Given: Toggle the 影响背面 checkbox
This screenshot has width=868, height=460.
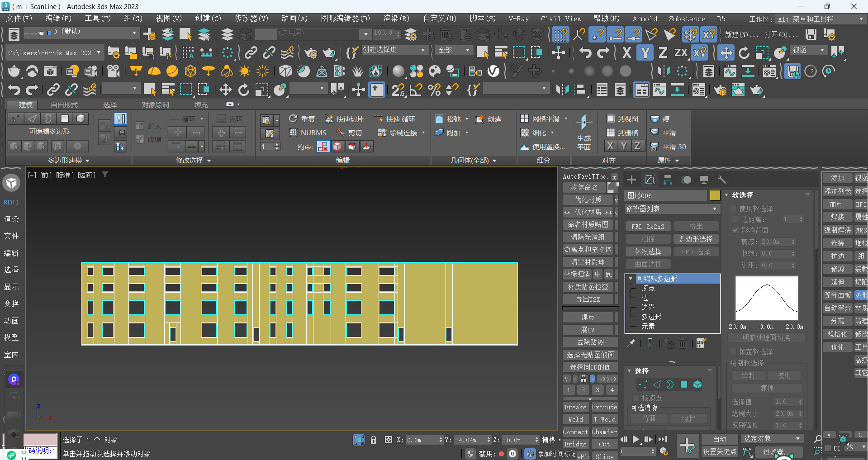Looking at the screenshot, I should (x=735, y=230).
